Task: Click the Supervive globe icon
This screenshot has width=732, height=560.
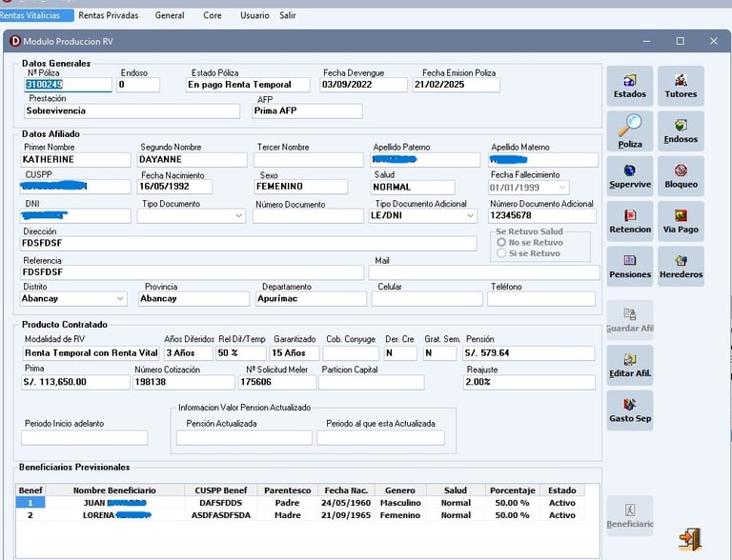Action: (x=629, y=176)
